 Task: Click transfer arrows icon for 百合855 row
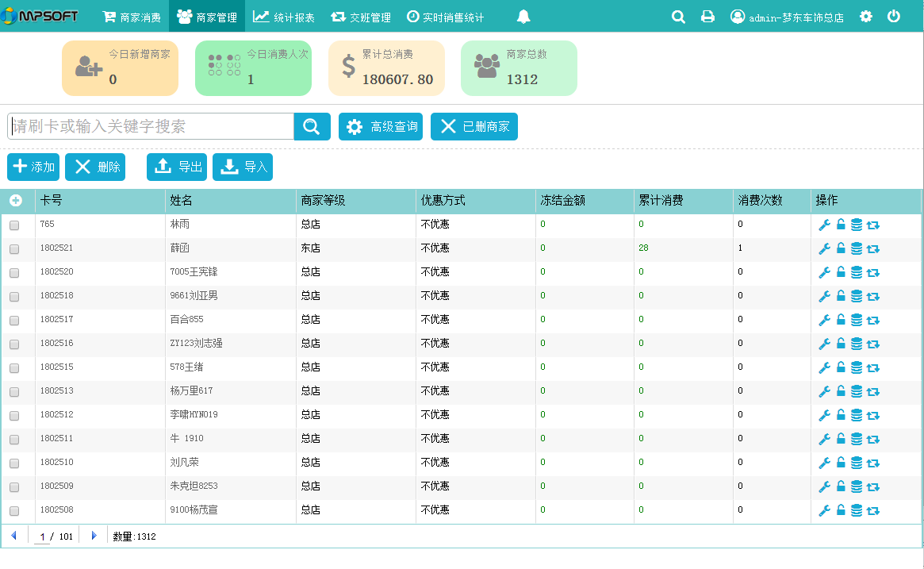[873, 320]
